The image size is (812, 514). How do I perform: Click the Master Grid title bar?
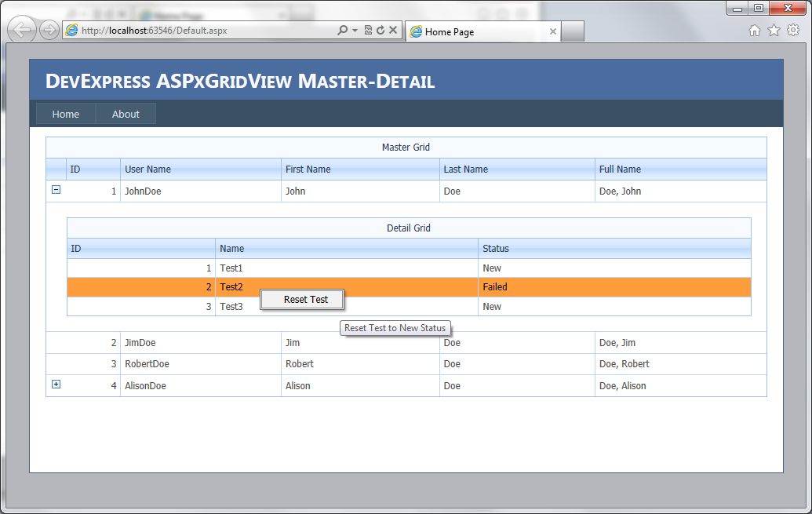tap(406, 148)
